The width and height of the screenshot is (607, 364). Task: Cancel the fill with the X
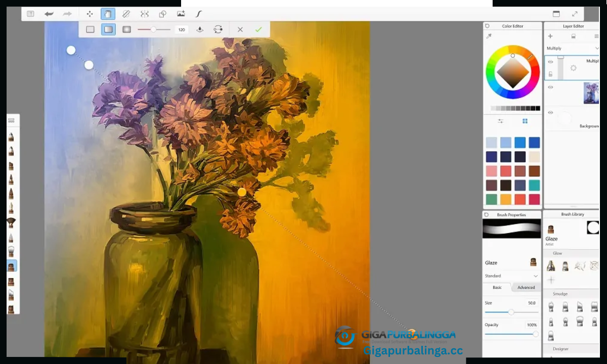pyautogui.click(x=240, y=29)
